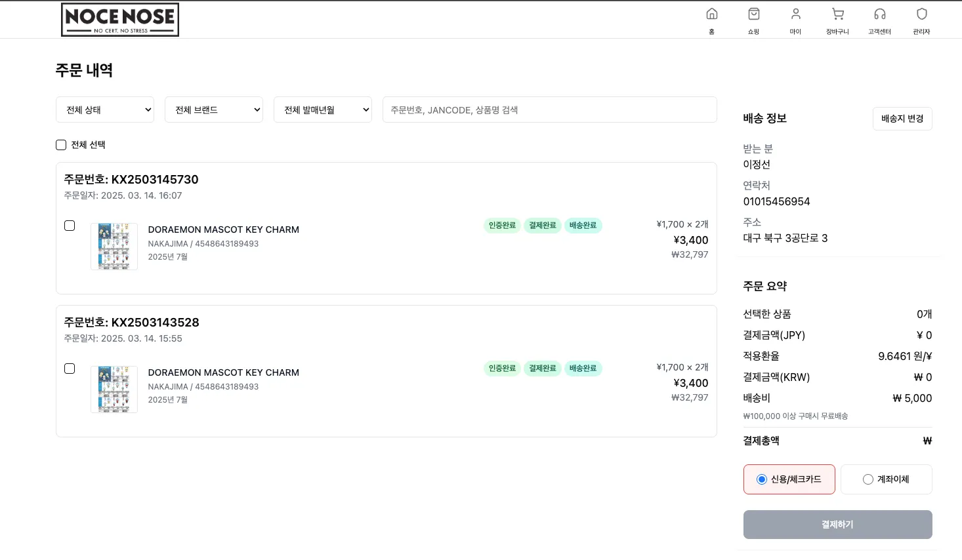This screenshot has width=962, height=560.
Task: Open the My page (마이) icon
Action: (796, 14)
